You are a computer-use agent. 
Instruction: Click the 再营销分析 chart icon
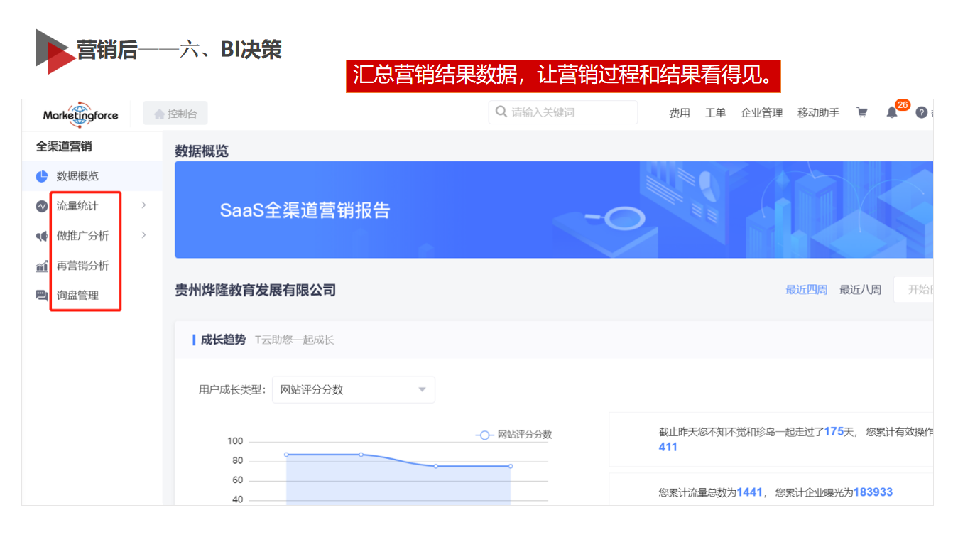click(42, 266)
